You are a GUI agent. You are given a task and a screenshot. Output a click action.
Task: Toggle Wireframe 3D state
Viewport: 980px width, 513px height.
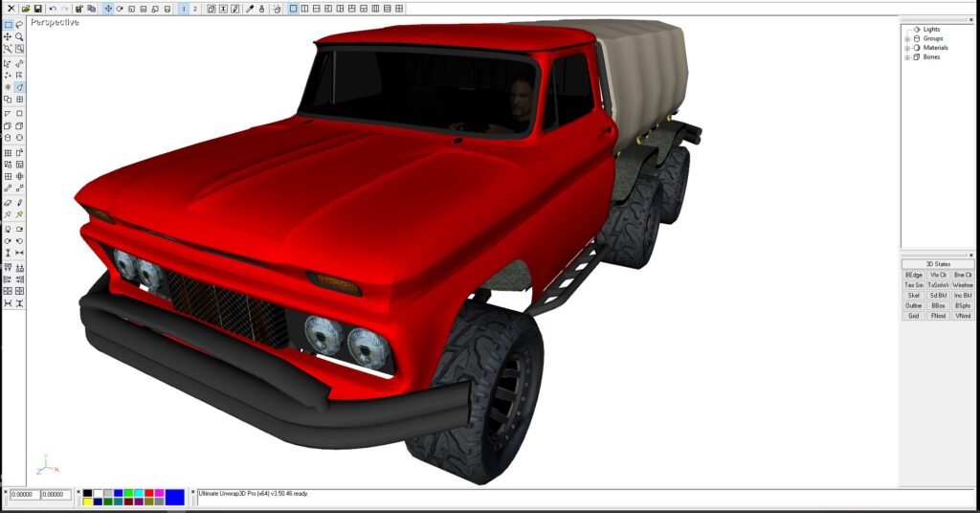[x=963, y=285]
